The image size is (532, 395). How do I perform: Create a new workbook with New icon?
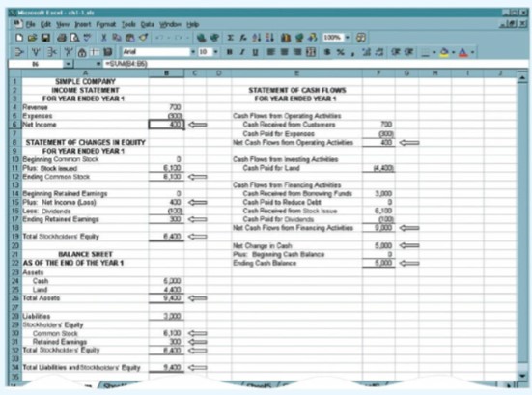(x=19, y=38)
